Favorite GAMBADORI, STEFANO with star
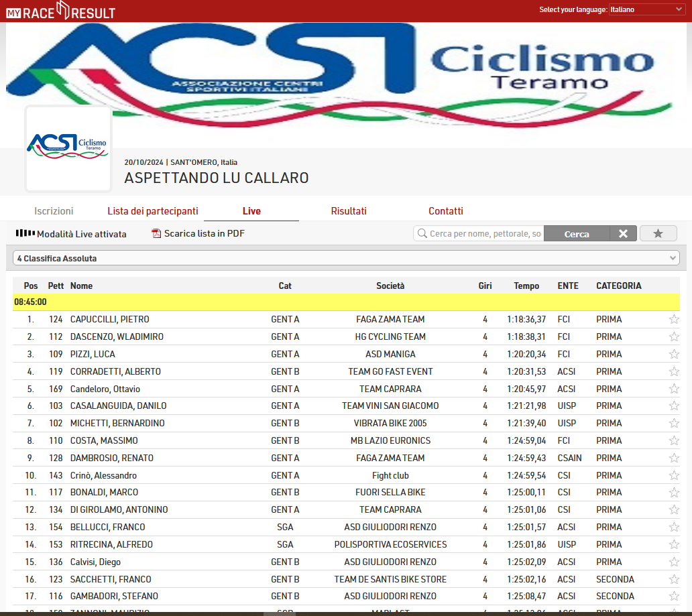 [x=674, y=596]
